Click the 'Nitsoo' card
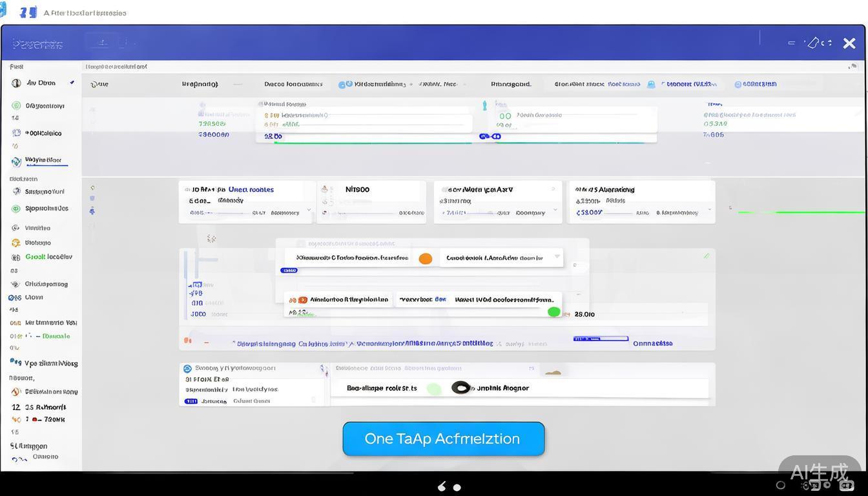 click(x=371, y=201)
